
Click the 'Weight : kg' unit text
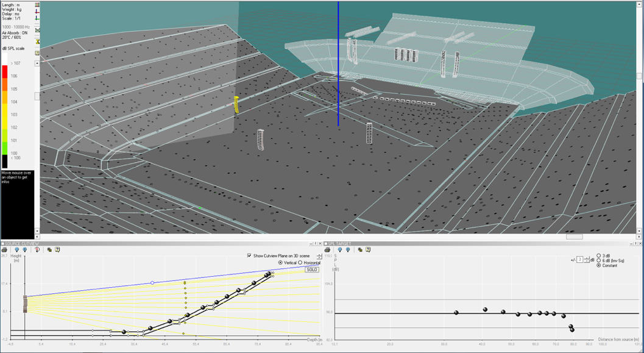11,10
